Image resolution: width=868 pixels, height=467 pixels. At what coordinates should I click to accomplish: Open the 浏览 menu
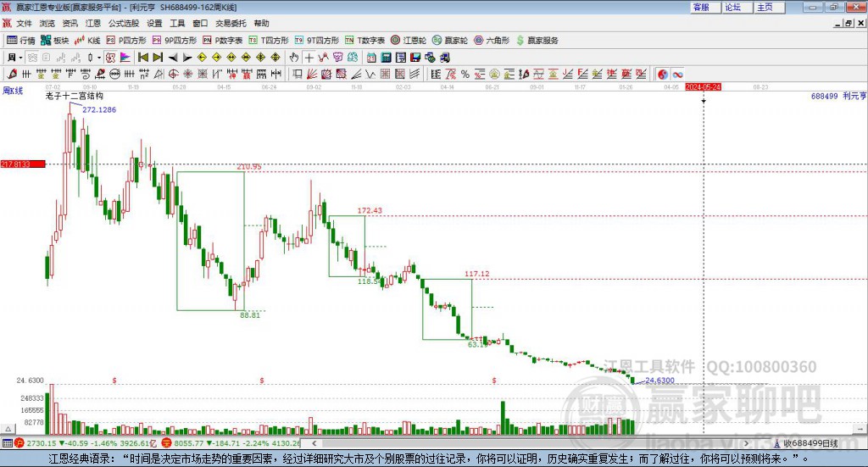(47, 23)
